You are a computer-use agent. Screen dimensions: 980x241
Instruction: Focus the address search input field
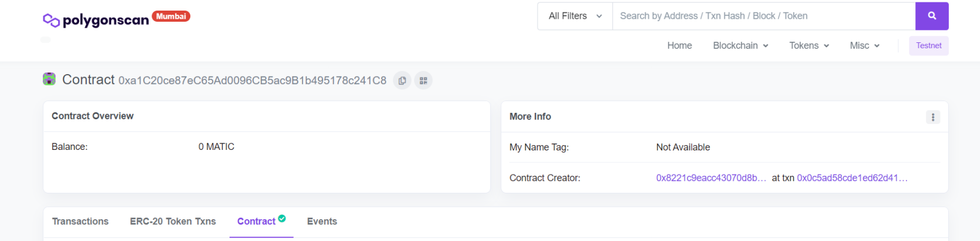[x=763, y=16]
